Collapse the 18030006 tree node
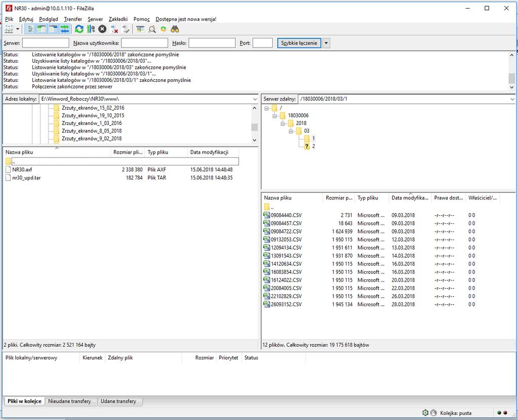This screenshot has height=420, width=518. [x=275, y=116]
